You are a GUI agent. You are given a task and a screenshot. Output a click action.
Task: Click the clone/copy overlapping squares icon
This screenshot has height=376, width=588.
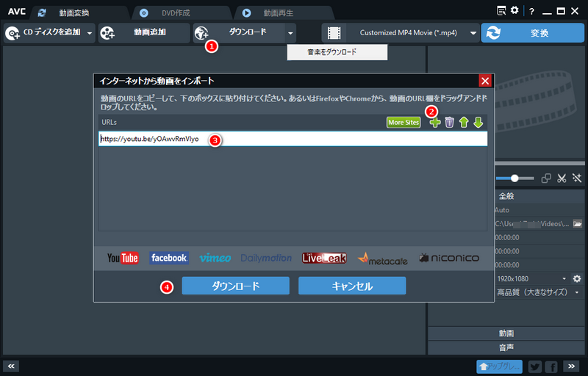(x=546, y=178)
